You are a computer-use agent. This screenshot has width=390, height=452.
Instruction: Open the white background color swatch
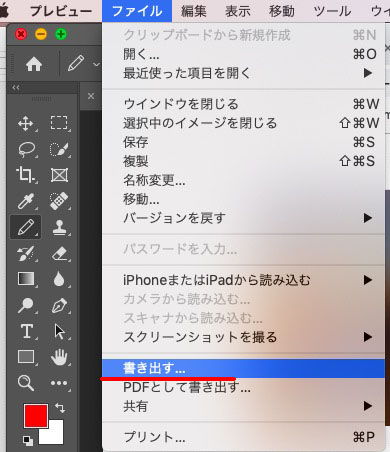pos(55,435)
